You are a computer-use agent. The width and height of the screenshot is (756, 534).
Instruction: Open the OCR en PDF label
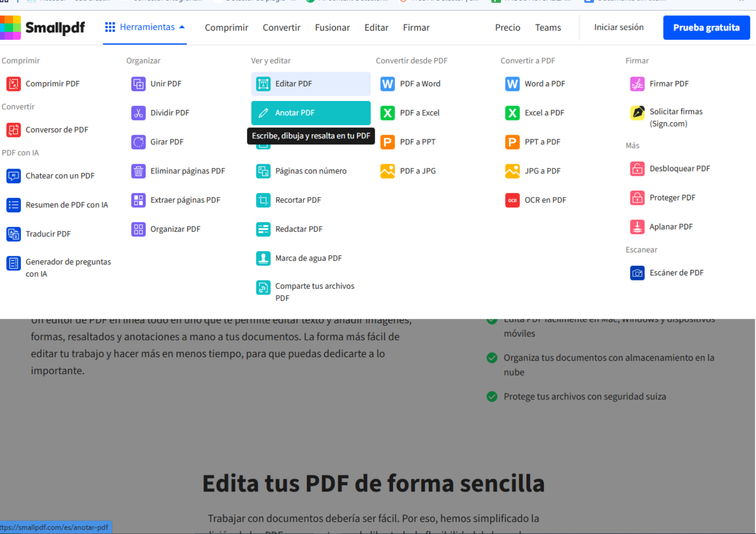point(545,200)
